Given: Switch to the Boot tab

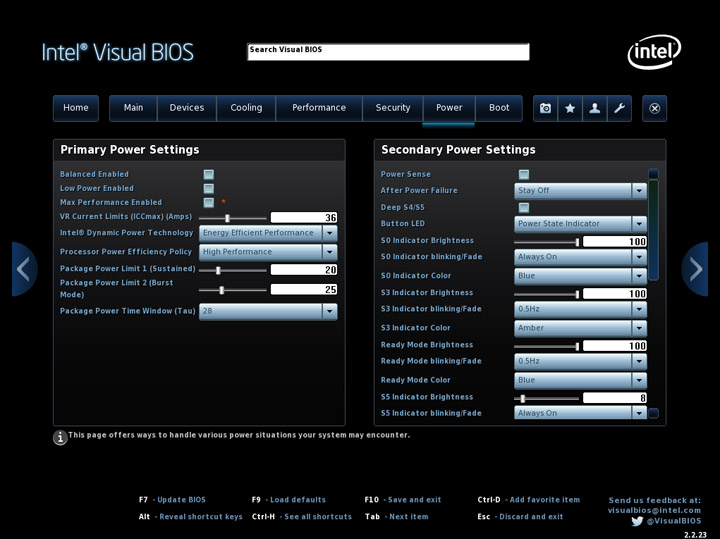Looking at the screenshot, I should pos(499,108).
